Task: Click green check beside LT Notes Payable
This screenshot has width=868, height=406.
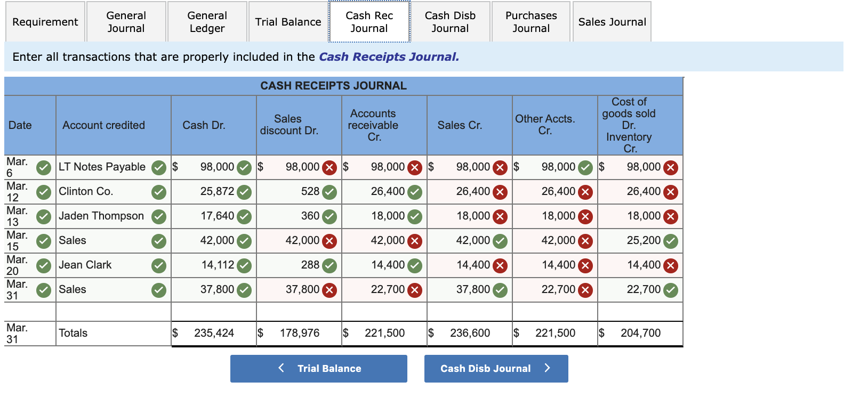Action: click(159, 168)
